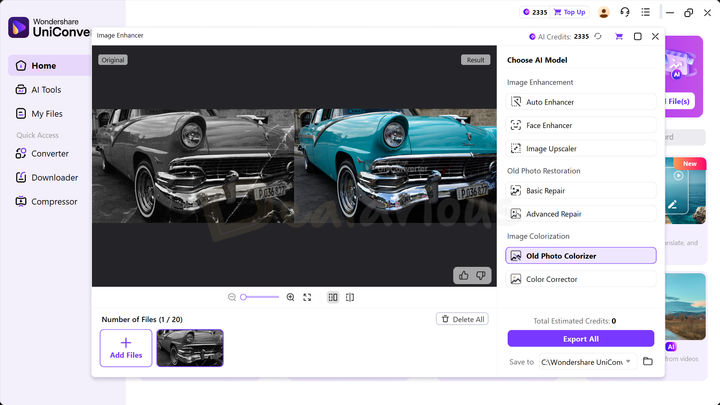Click the Compressor icon in sidebar
This screenshot has height=405, width=720.
(x=21, y=201)
